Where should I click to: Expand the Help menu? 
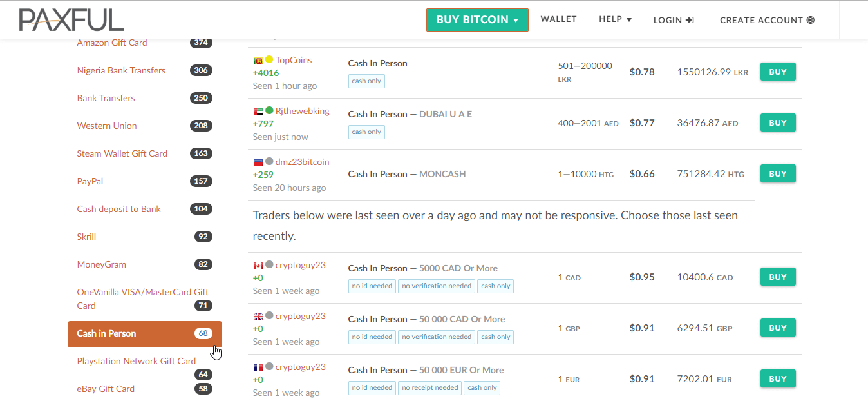(614, 19)
